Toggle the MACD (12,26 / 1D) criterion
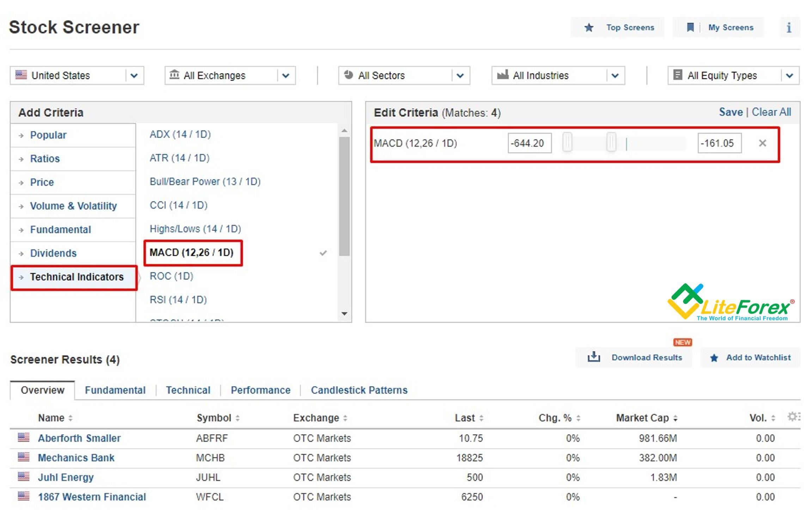The width and height of the screenshot is (812, 520). coord(191,253)
